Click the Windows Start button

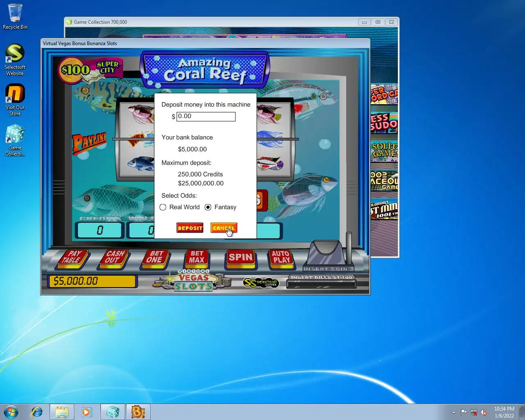point(11,412)
